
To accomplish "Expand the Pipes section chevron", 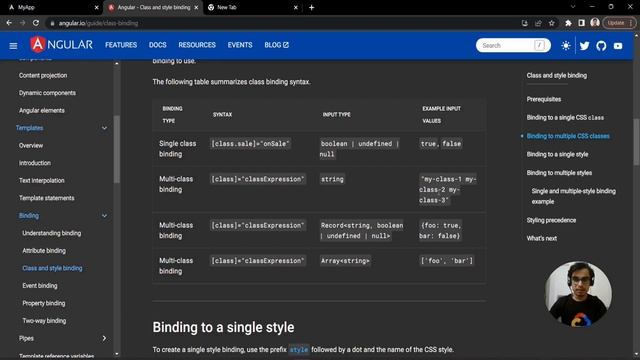I will click(104, 338).
